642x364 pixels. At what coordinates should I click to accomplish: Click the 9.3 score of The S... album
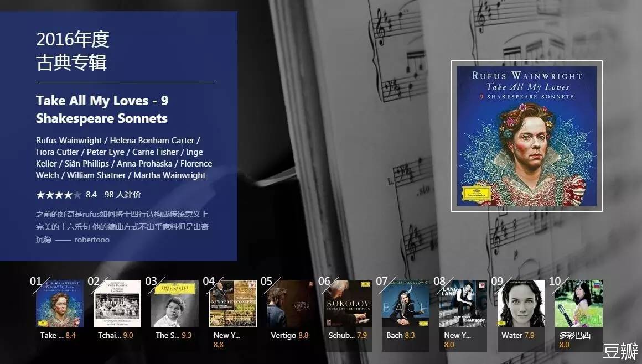(187, 335)
